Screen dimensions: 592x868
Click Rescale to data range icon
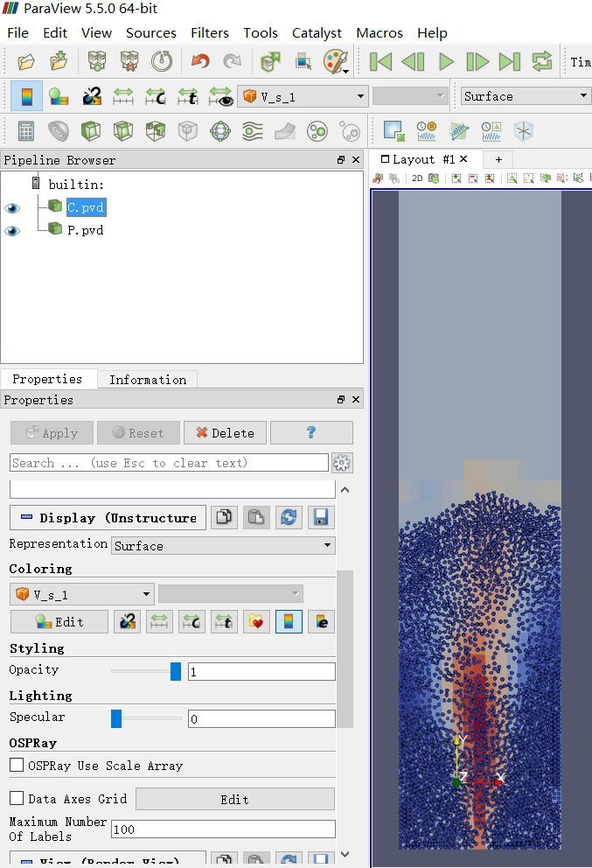click(122, 97)
